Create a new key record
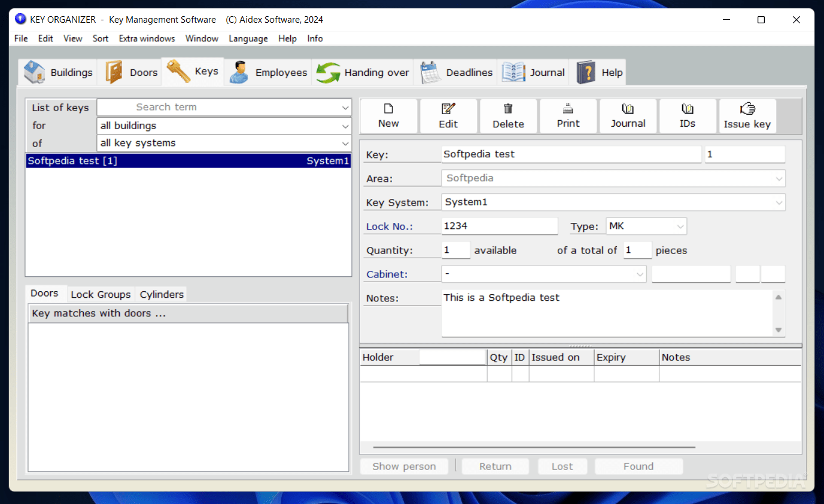The width and height of the screenshot is (824, 504). pyautogui.click(x=388, y=116)
